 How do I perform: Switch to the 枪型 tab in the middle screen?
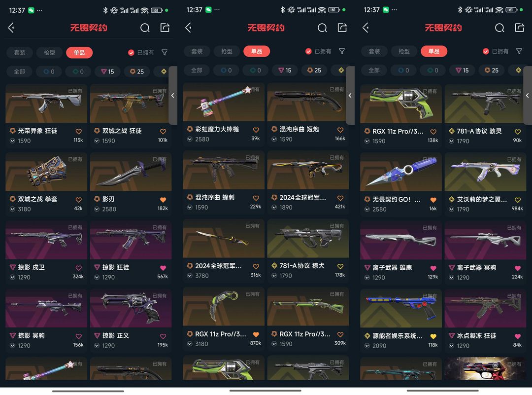tap(227, 51)
